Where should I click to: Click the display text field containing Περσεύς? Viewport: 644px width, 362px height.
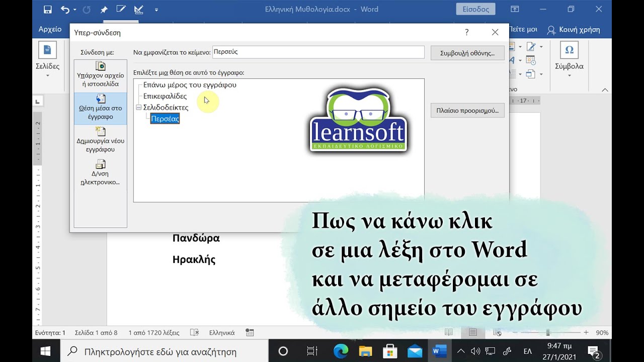pos(319,52)
